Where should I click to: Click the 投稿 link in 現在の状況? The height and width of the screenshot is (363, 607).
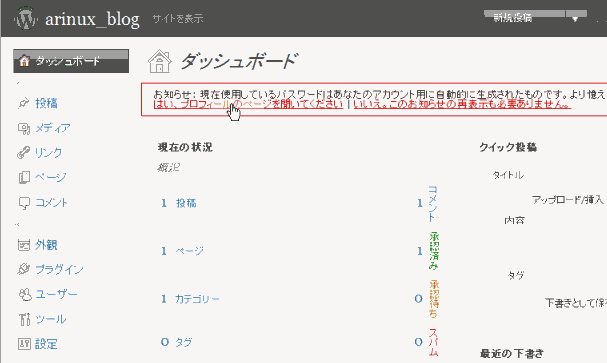pos(186,203)
